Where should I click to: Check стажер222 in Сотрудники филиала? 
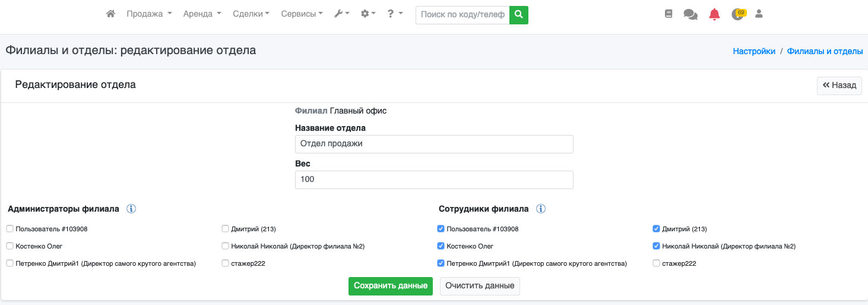tap(656, 263)
